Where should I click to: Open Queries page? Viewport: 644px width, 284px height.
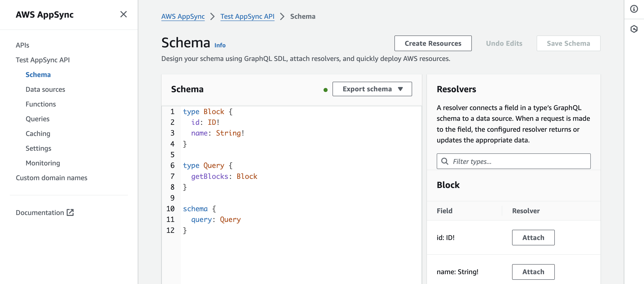[38, 119]
